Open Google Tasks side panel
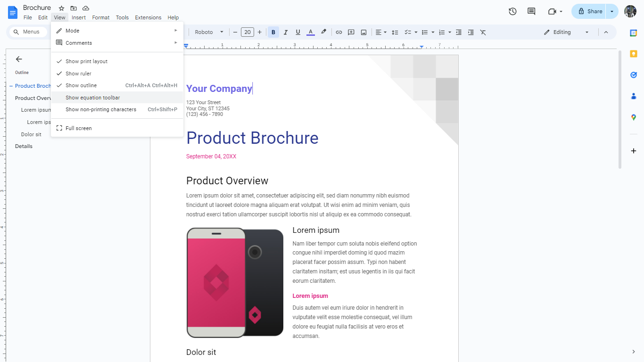 click(634, 75)
